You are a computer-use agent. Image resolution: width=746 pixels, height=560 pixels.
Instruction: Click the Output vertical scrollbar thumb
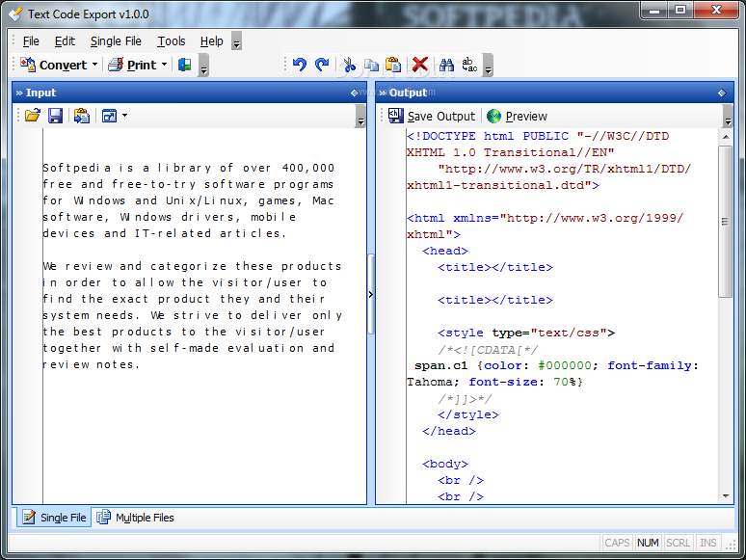tap(726, 222)
